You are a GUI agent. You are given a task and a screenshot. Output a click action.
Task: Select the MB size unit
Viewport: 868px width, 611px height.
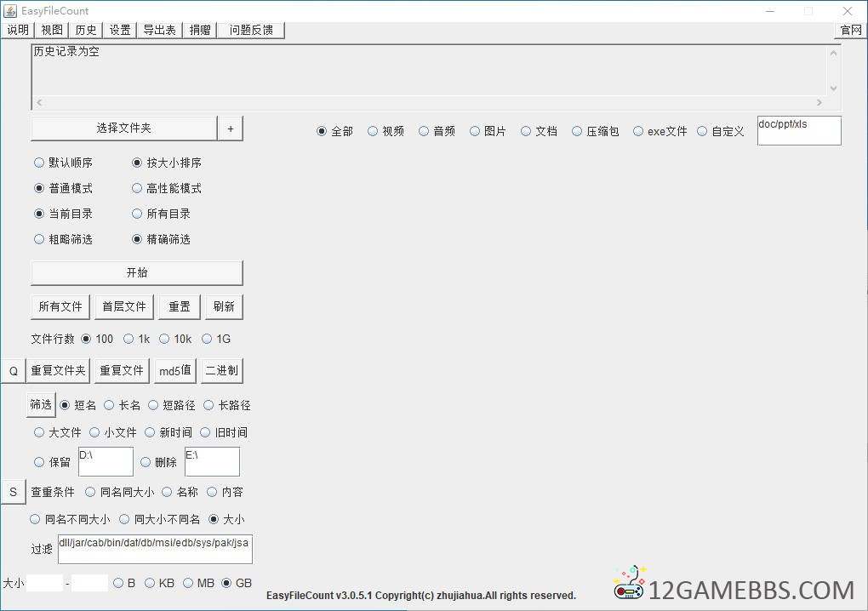pyautogui.click(x=198, y=583)
